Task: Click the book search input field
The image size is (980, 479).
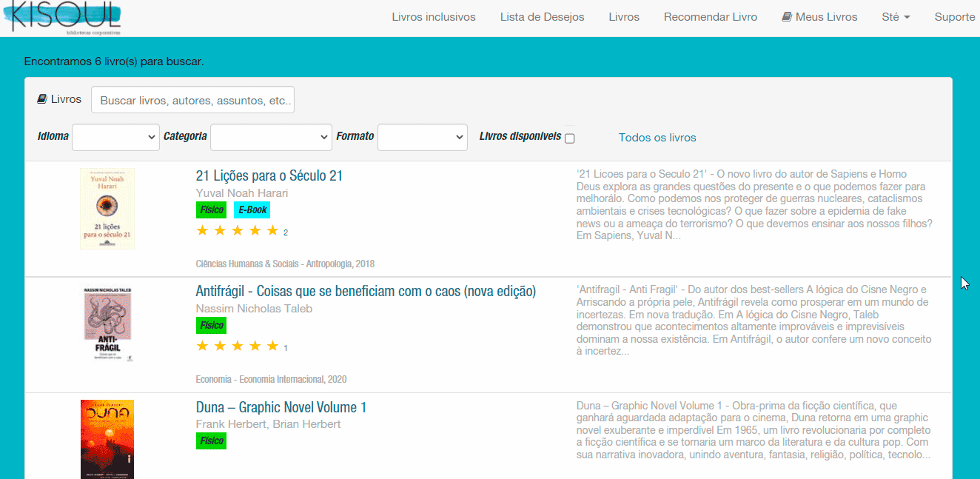Action: [x=192, y=100]
